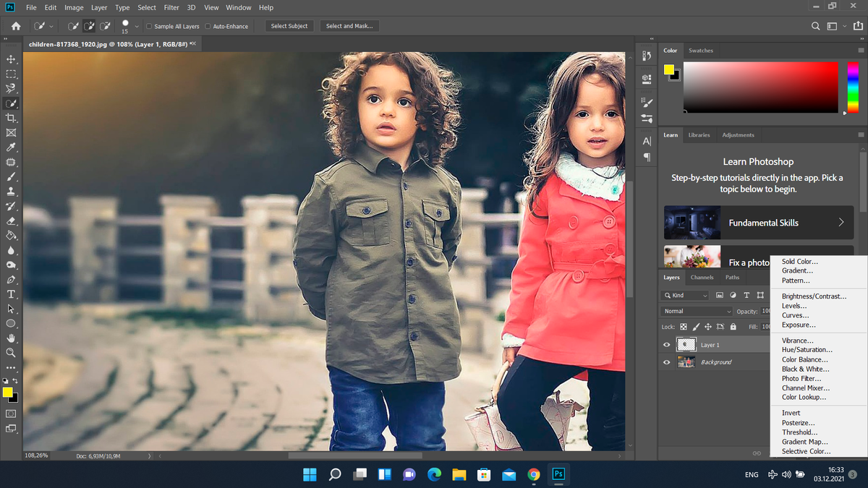The width and height of the screenshot is (868, 488).
Task: Activate the Horizontal Type tool
Action: click(11, 294)
